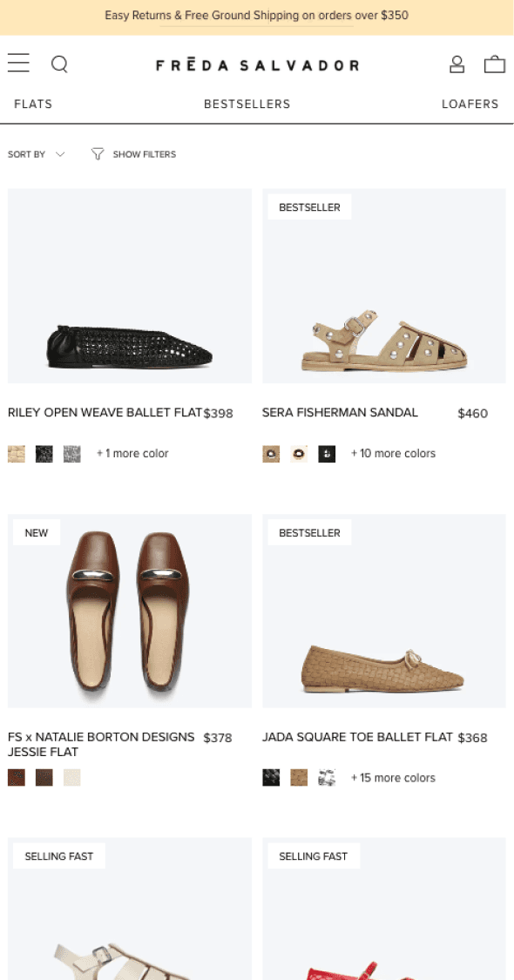Toggle the gray speckled Riley swatch
This screenshot has width=514, height=980.
[71, 454]
